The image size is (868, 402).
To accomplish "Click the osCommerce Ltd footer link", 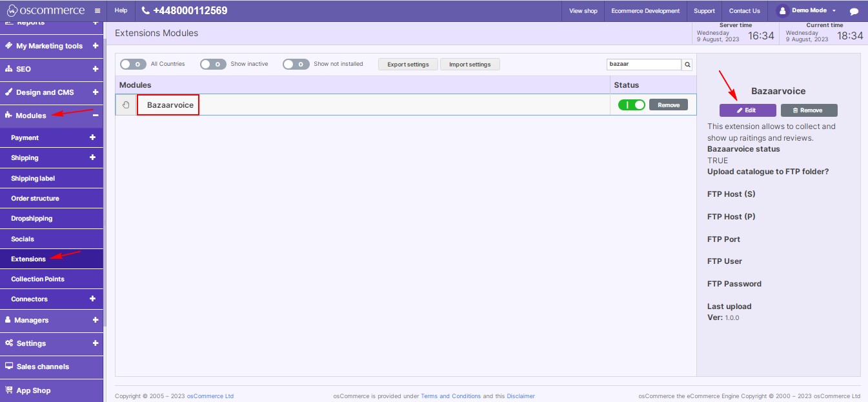I will point(210,396).
